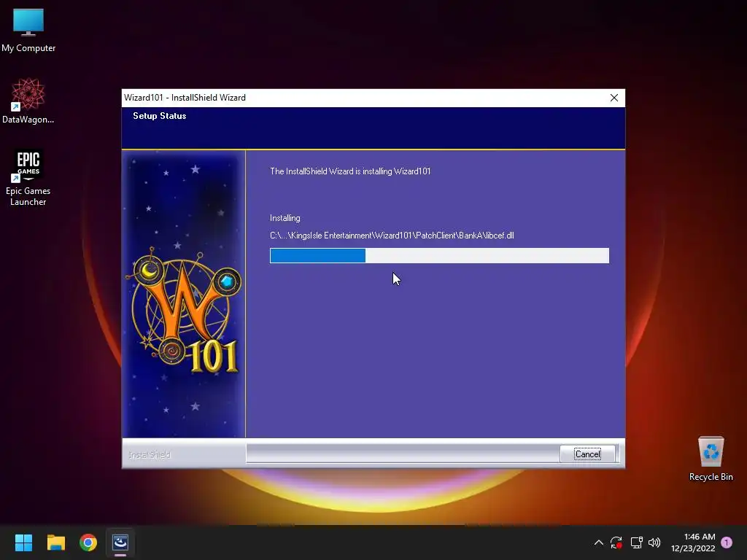This screenshot has height=560, width=747.
Task: Cancel the Wizard101 installation
Action: (x=587, y=454)
